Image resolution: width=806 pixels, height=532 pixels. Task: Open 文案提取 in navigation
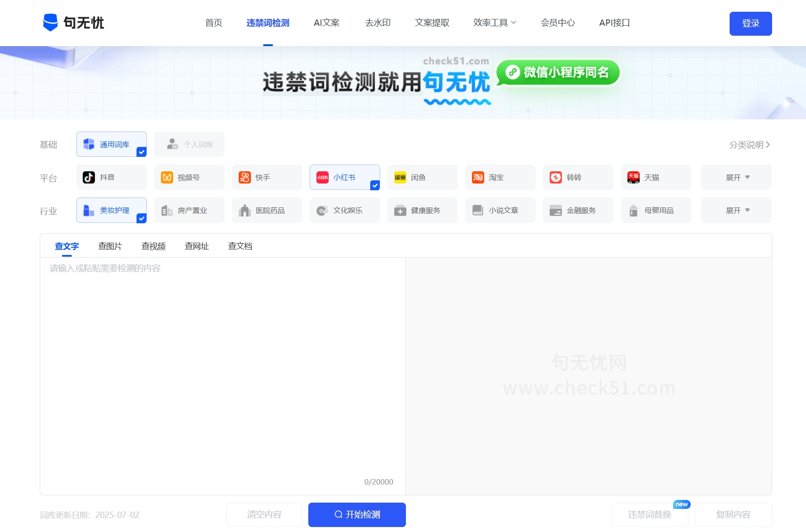(432, 23)
